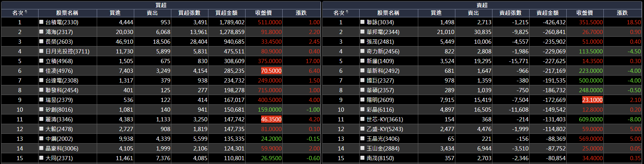Select the 買超 panel title
The image size is (644, 164).
pos(161,5)
